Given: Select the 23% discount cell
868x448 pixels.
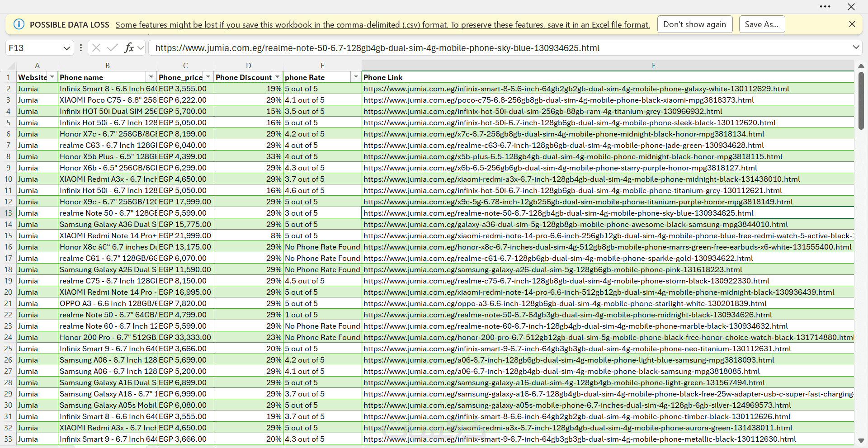Looking at the screenshot, I should pos(249,337).
